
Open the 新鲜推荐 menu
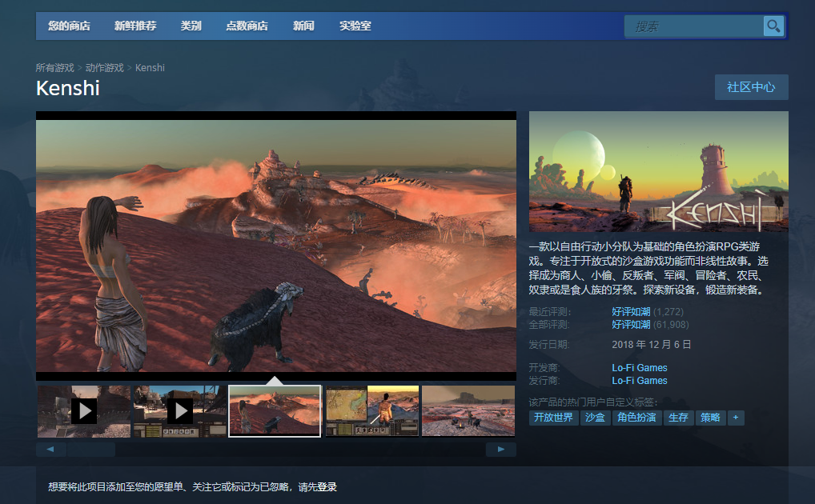(x=135, y=26)
